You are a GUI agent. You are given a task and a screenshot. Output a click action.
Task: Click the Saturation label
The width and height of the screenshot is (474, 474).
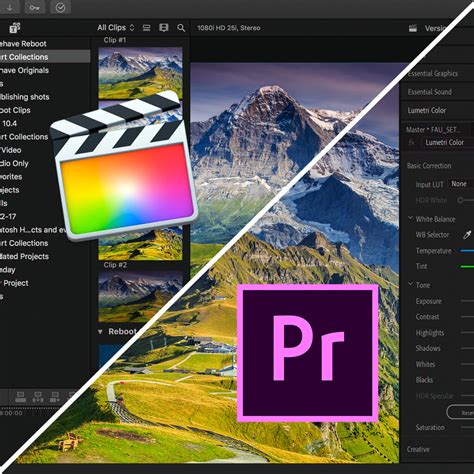click(430, 428)
